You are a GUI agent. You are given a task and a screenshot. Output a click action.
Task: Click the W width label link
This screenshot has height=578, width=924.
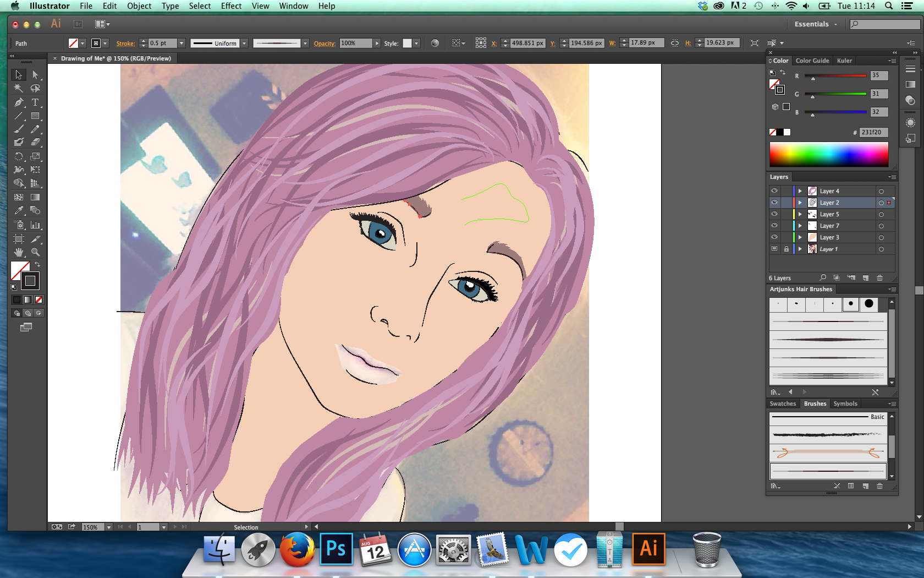[612, 43]
